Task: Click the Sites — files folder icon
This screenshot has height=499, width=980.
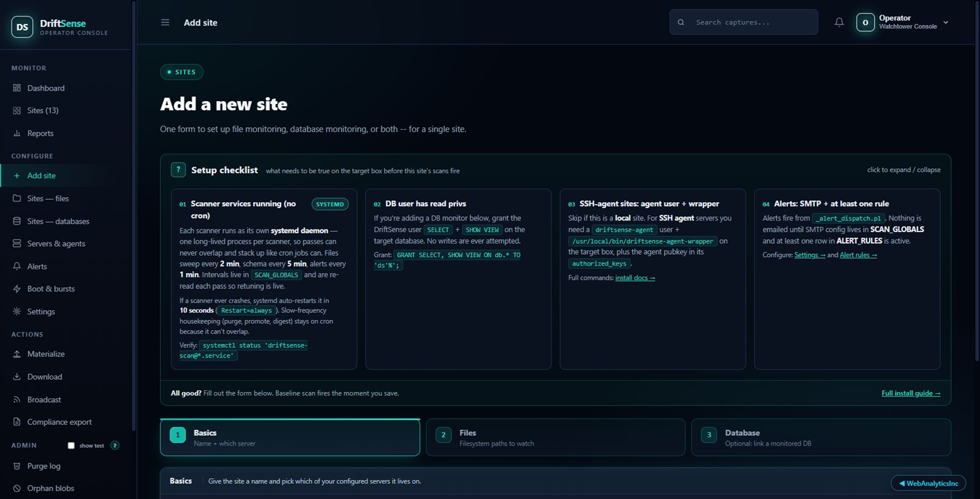Action: coord(17,198)
